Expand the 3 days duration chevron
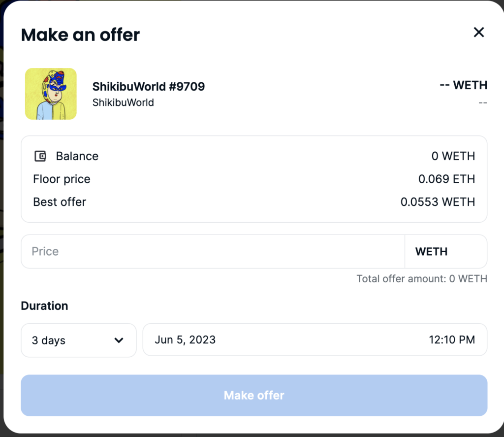 tap(119, 340)
